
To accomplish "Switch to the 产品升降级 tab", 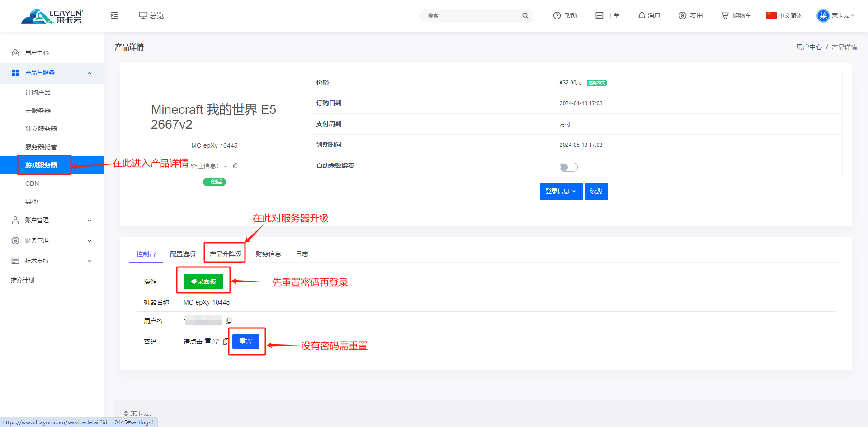I will [x=225, y=254].
